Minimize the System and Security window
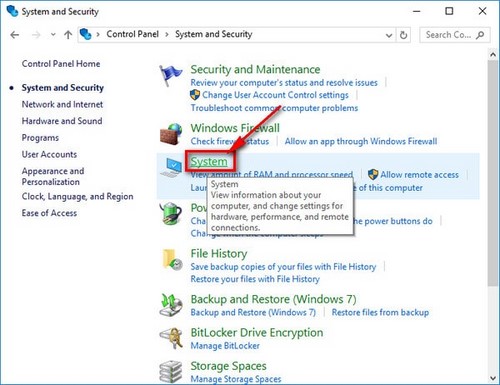 417,11
